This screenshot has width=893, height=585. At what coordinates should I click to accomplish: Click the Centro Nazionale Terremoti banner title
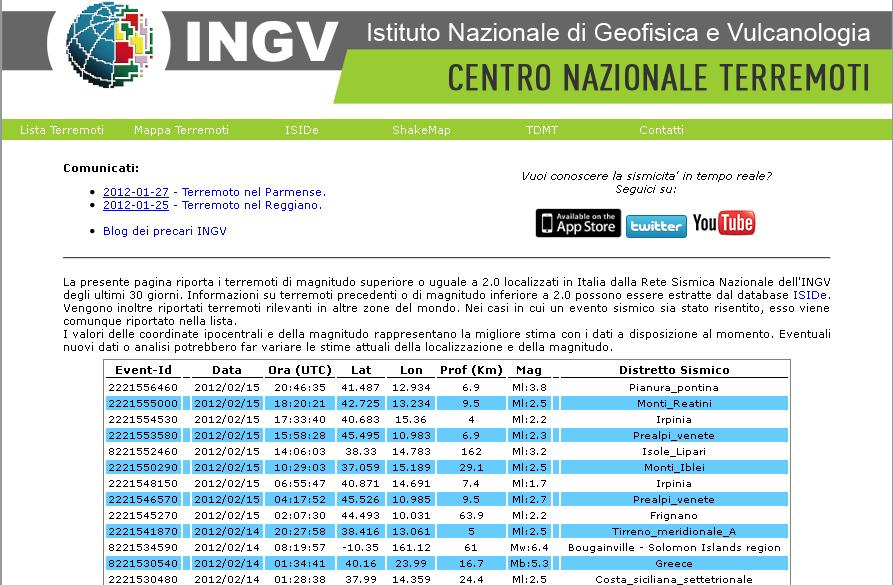[x=659, y=77]
